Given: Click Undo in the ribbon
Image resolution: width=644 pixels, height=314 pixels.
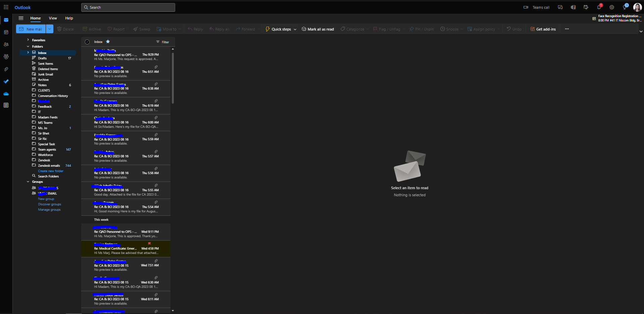Looking at the screenshot, I should coord(514,29).
